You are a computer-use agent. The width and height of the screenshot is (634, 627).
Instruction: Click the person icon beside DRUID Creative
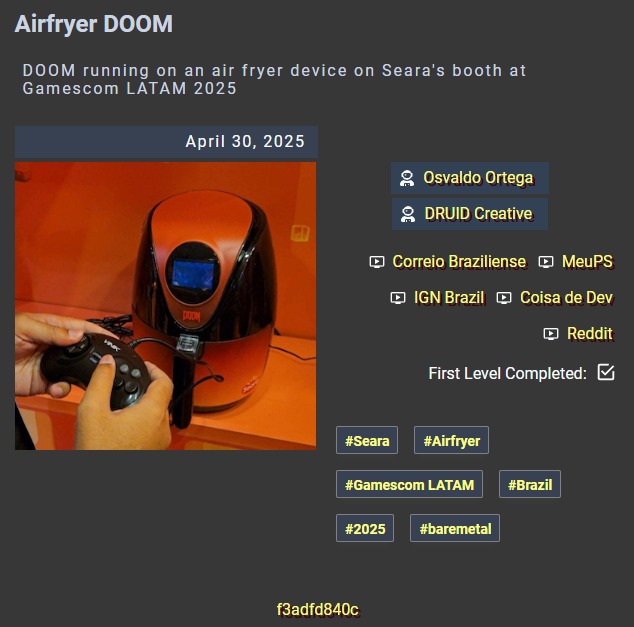408,214
